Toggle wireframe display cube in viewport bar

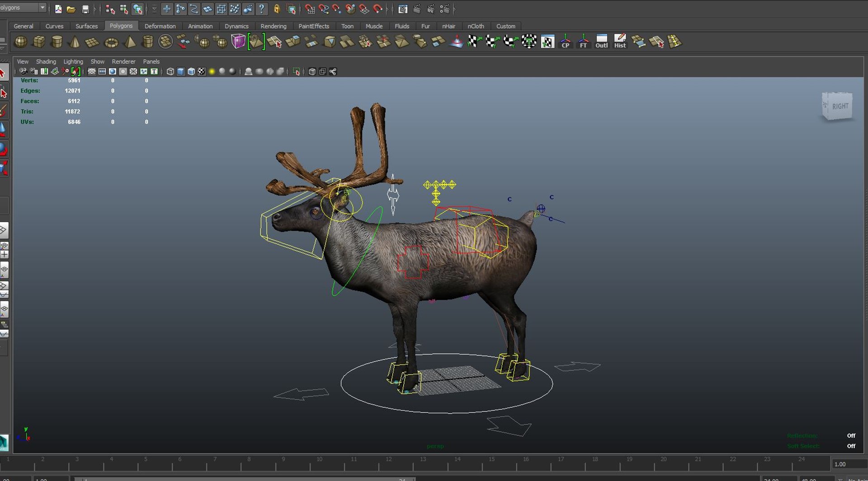click(170, 71)
